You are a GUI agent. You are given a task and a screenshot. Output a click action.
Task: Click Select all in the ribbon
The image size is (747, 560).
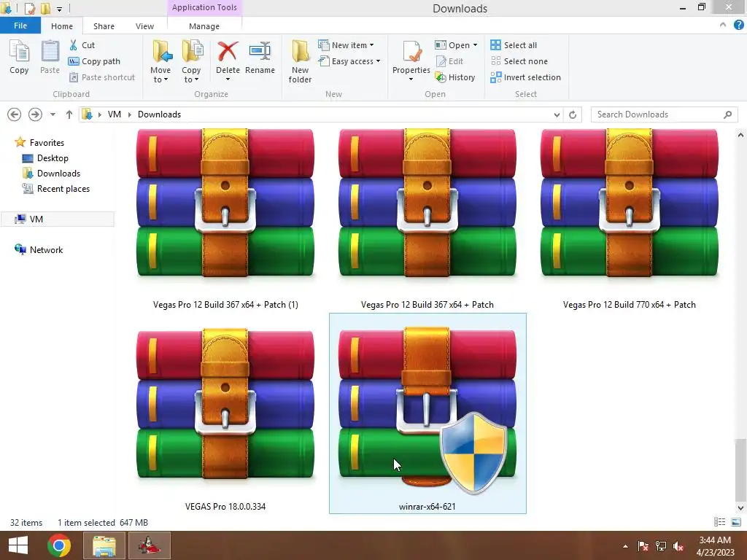514,44
